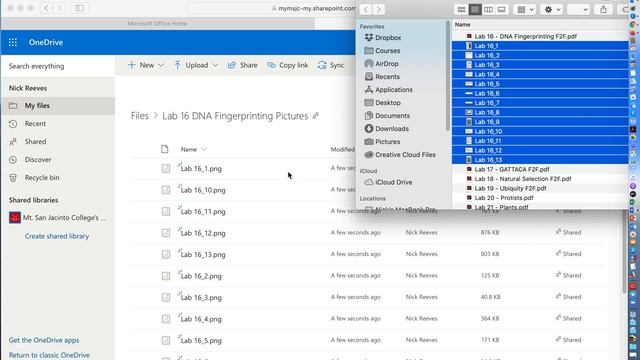Select Lab 17 - GATTACA F2F.pdf in Finder

540,169
